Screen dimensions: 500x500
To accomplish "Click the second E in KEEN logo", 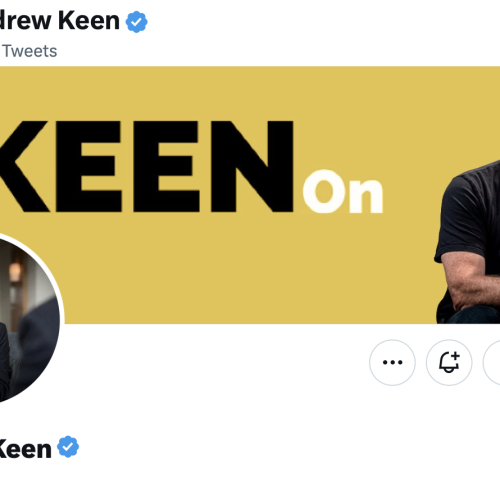I will 167,167.
